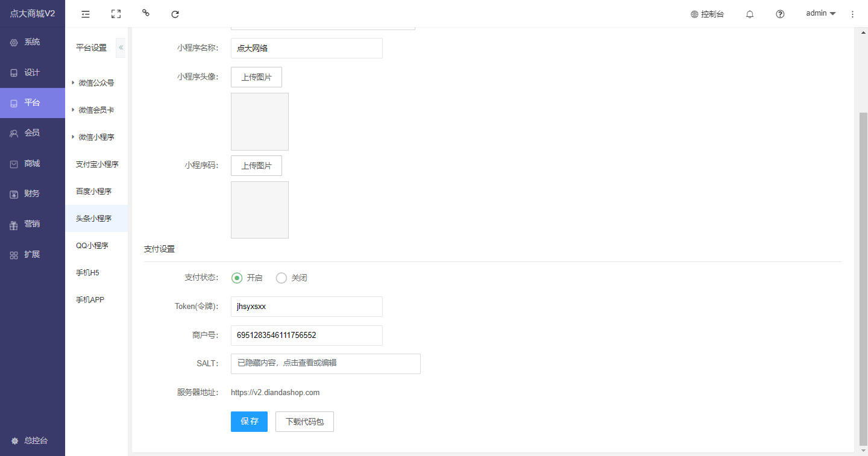This screenshot has height=456, width=868.
Task: Open the notification bell icon
Action: [750, 14]
